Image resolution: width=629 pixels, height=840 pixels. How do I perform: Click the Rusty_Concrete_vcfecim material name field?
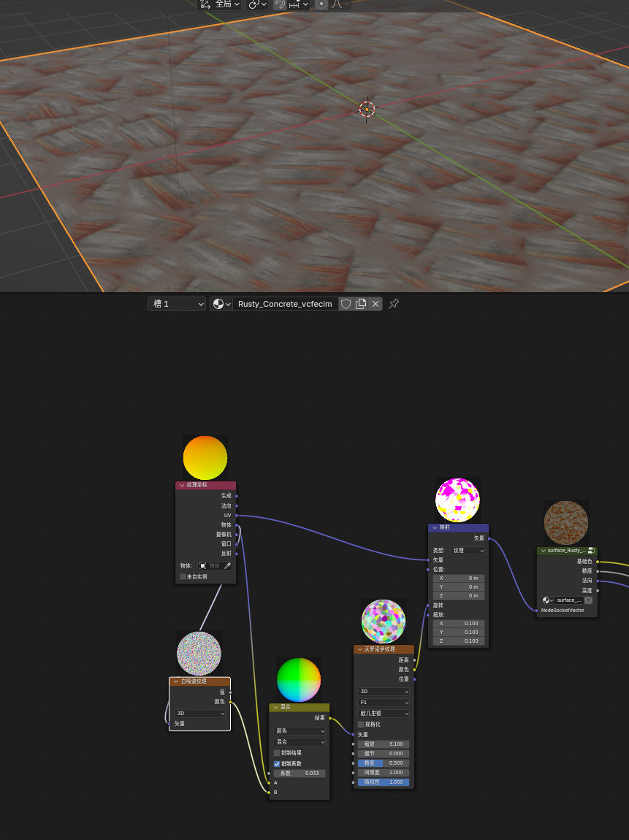[x=285, y=304]
